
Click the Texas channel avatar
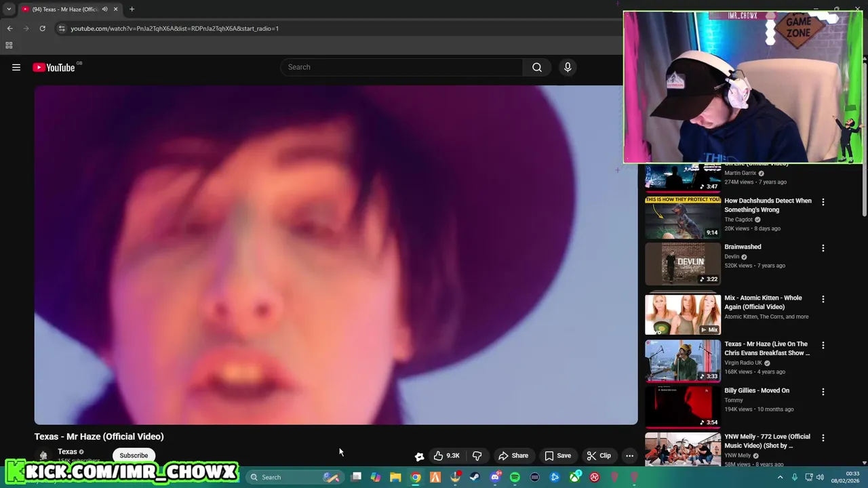pos(43,455)
